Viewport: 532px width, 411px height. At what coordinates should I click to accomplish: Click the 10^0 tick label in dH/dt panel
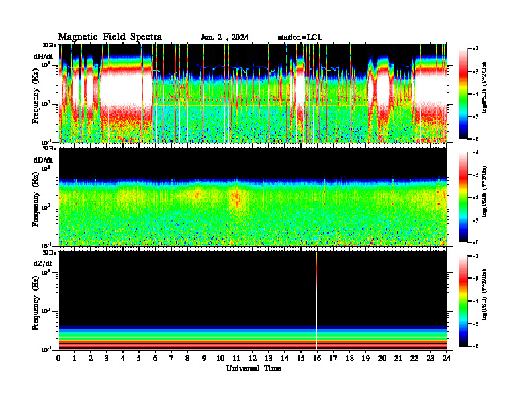click(x=46, y=103)
